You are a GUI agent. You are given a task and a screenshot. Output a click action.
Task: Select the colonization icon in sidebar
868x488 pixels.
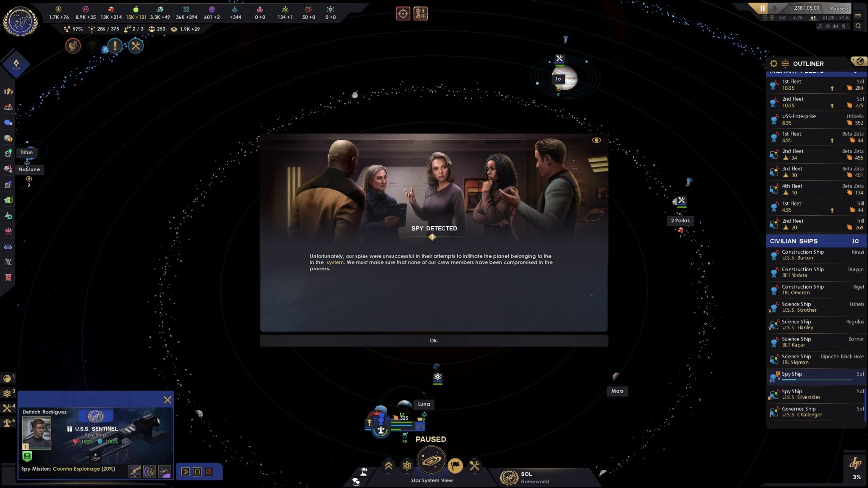coord(8,153)
